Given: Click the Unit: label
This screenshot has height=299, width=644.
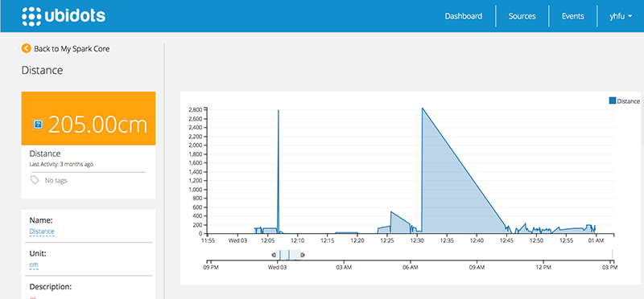Looking at the screenshot, I should pos(38,253).
